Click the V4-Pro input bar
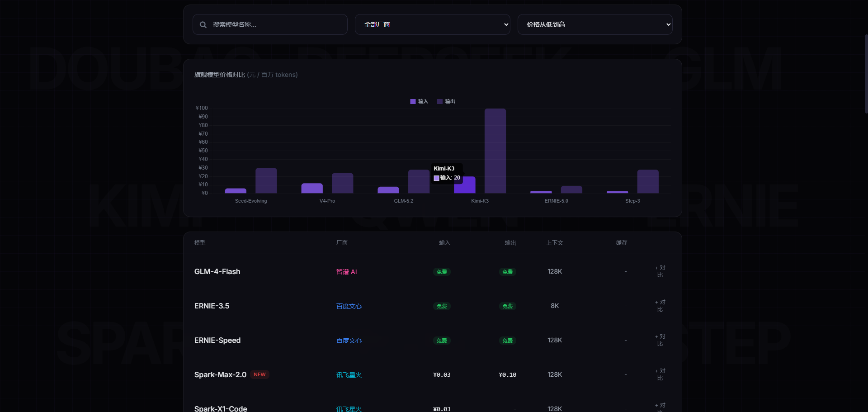868x412 pixels. (312, 188)
